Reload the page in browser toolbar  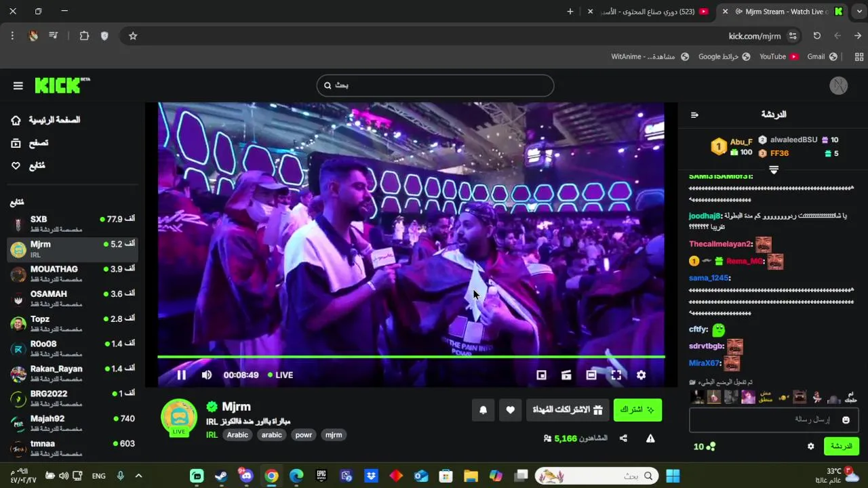tap(817, 36)
